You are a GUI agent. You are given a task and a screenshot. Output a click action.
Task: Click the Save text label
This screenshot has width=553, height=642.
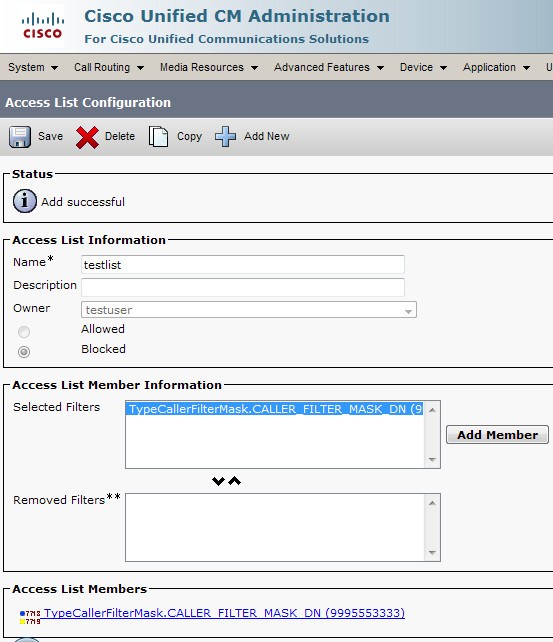50,136
